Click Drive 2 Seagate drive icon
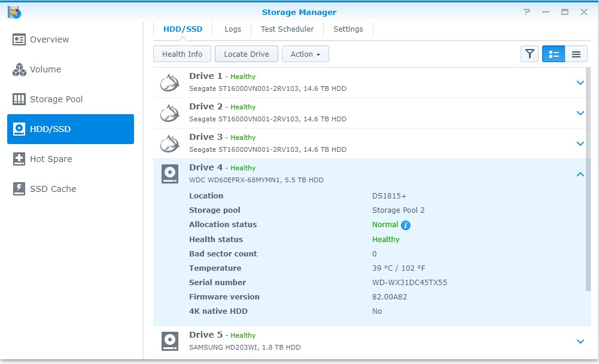The width and height of the screenshot is (599, 364). pyautogui.click(x=169, y=114)
